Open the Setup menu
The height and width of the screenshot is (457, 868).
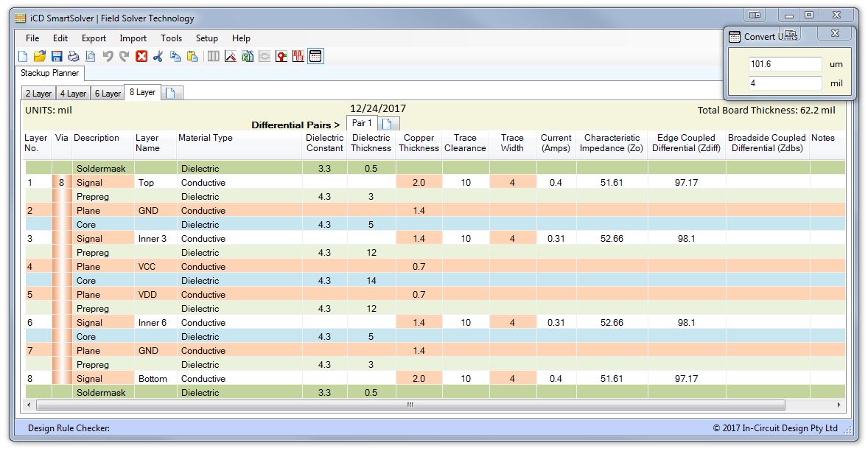pyautogui.click(x=206, y=38)
